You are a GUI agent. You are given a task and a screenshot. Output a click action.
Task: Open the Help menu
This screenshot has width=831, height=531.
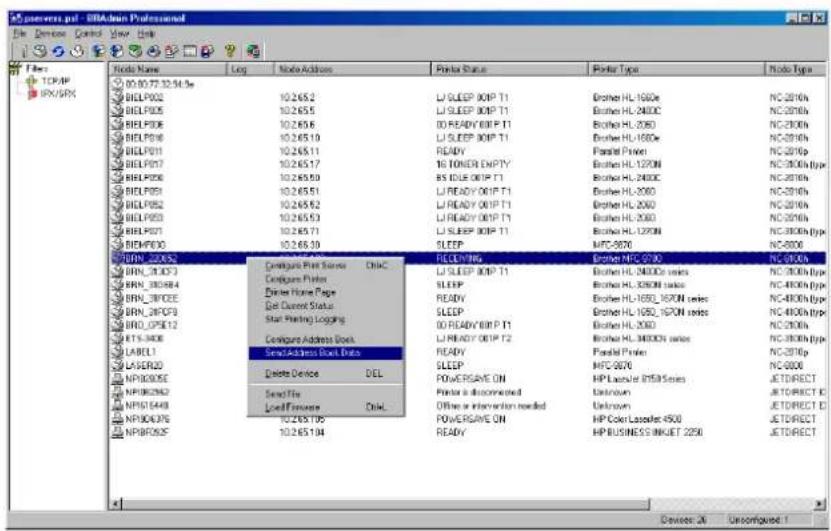[x=146, y=33]
